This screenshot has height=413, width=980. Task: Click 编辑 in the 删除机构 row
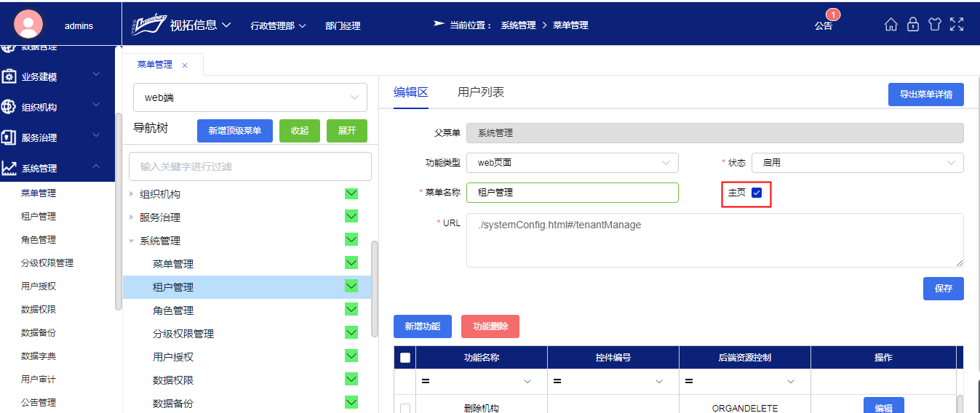point(884,406)
